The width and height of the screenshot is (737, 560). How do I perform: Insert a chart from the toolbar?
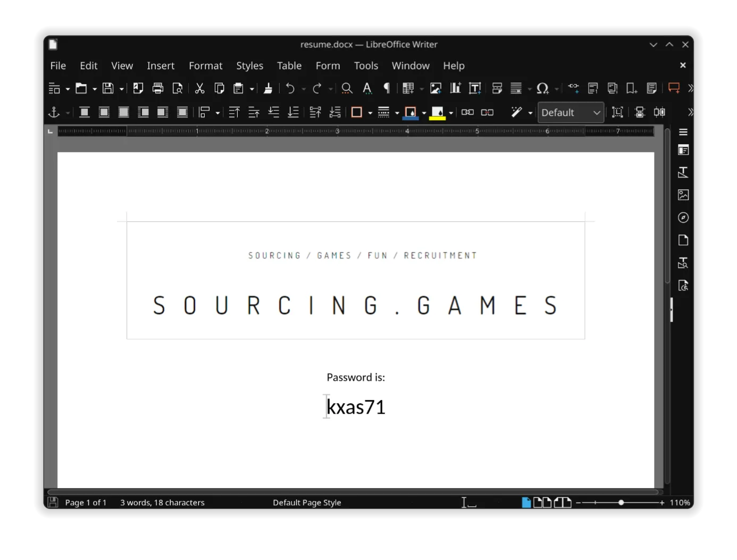[455, 88]
